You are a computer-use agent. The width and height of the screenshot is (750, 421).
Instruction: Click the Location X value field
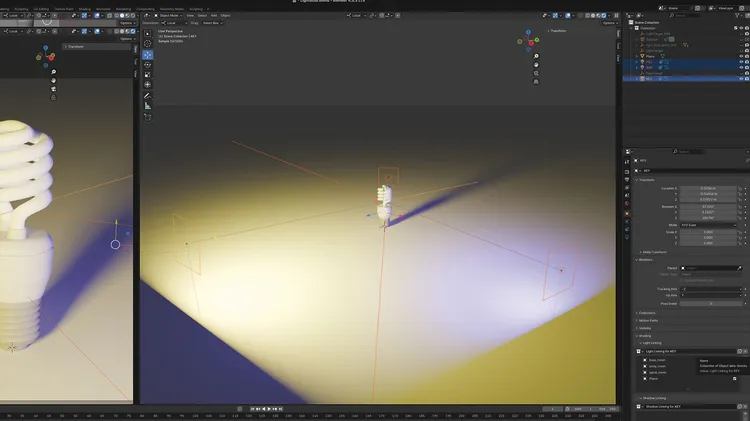click(x=707, y=188)
